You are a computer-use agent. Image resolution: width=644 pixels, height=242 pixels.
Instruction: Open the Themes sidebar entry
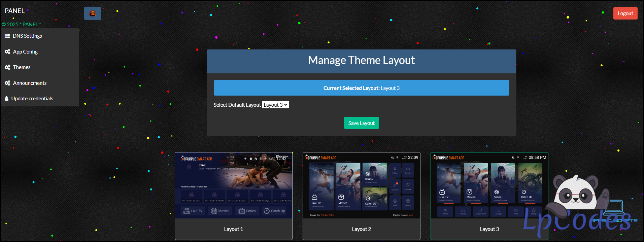point(22,67)
